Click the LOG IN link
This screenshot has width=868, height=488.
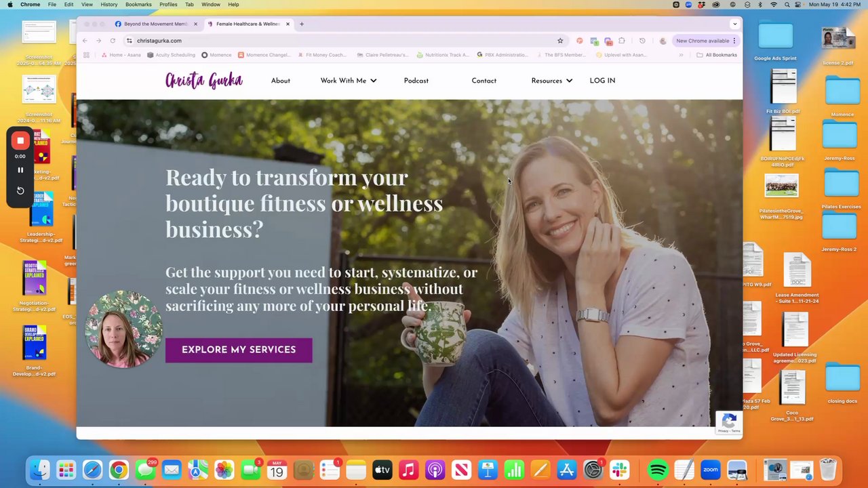(602, 81)
